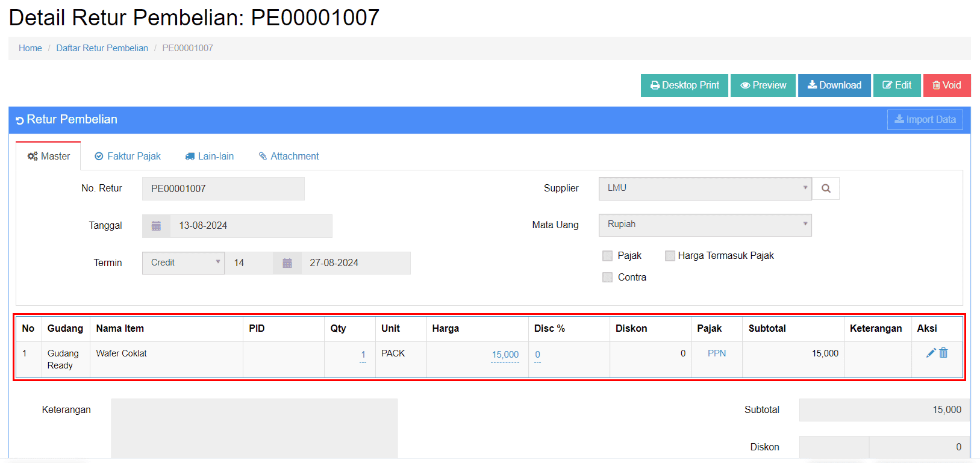Delete Wafer Coklat row with trash icon

click(943, 353)
